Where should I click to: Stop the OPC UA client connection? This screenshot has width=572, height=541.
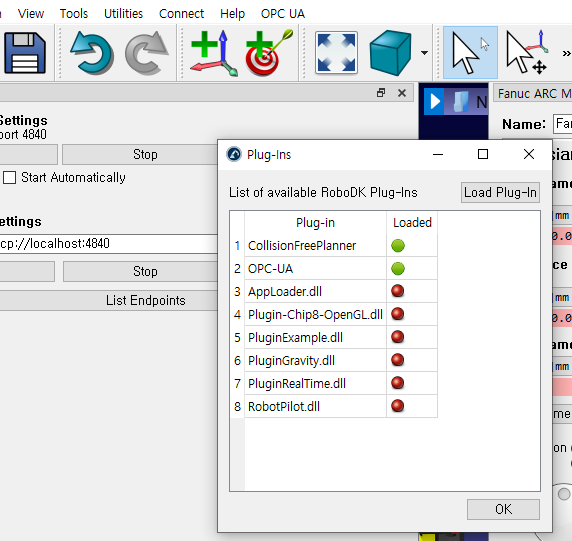coord(140,271)
